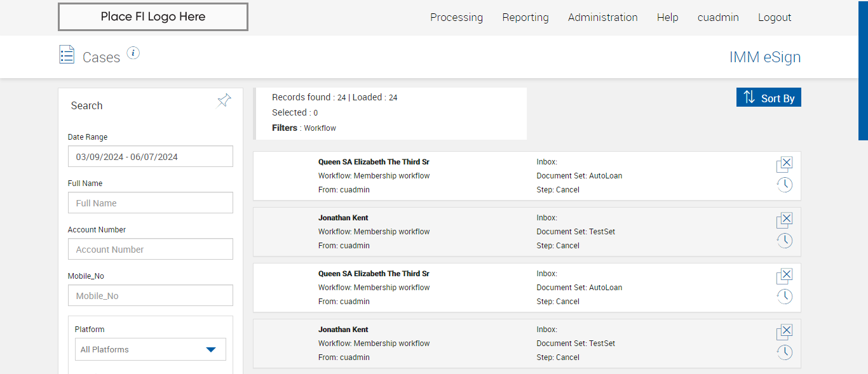The image size is (868, 374).
Task: Open the Date Range picker field
Action: tap(151, 157)
